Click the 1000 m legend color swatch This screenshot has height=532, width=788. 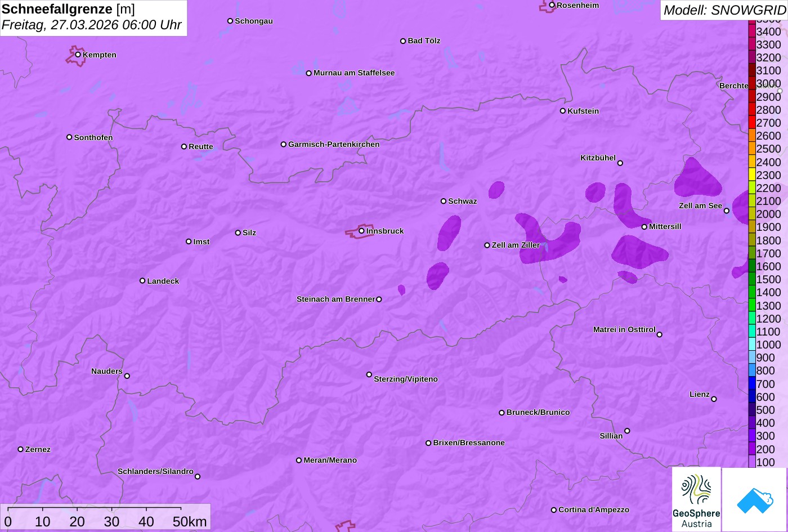click(752, 345)
